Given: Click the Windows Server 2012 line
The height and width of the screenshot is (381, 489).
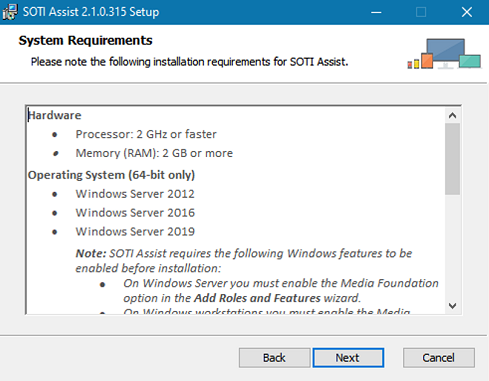Looking at the screenshot, I should click(x=135, y=194).
